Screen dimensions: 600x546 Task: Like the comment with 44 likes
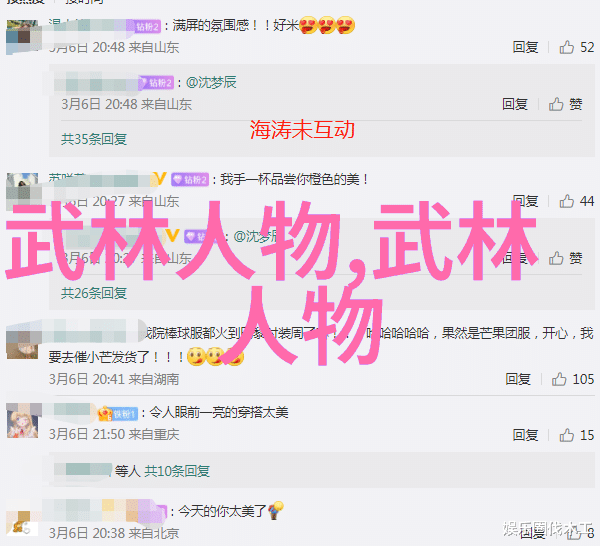pyautogui.click(x=567, y=201)
